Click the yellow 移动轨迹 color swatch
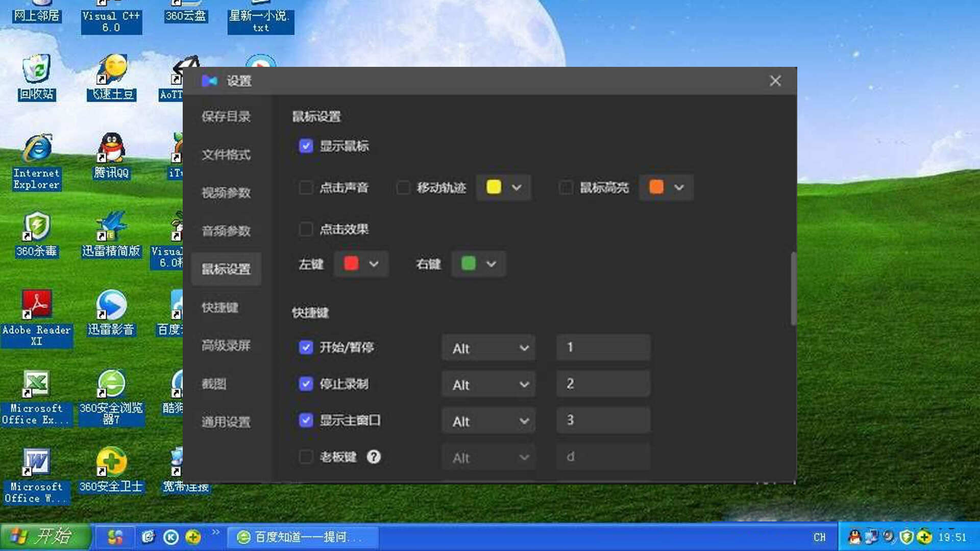Viewport: 980px width, 551px height. click(494, 187)
